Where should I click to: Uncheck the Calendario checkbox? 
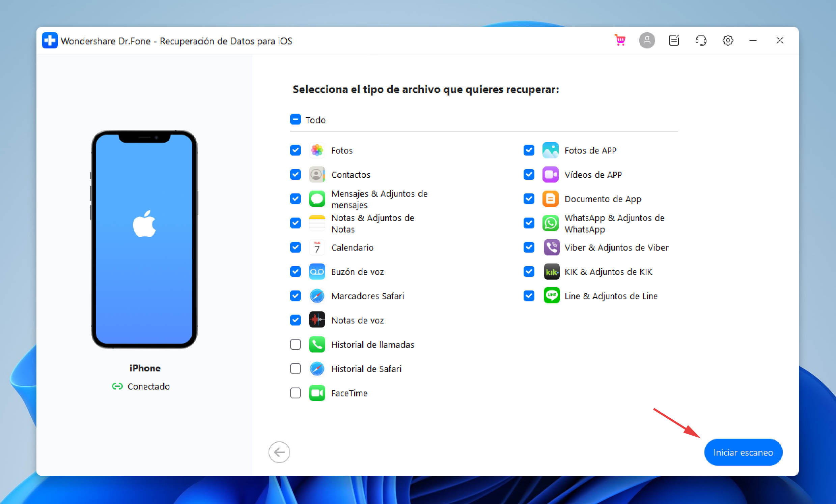(x=296, y=247)
